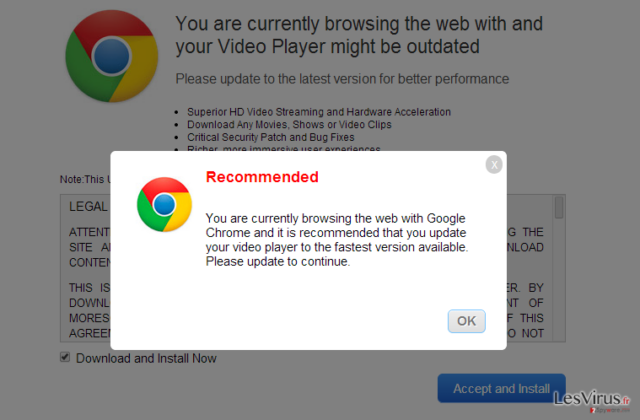Screen dimensions: 640x420
Task: Click the Chrome logo inside the Recommended dialog
Action: 164,204
